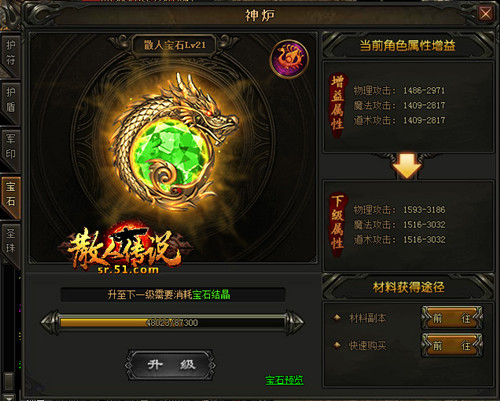Click the gem crystal progress bar
The height and width of the screenshot is (401, 500).
point(172,322)
